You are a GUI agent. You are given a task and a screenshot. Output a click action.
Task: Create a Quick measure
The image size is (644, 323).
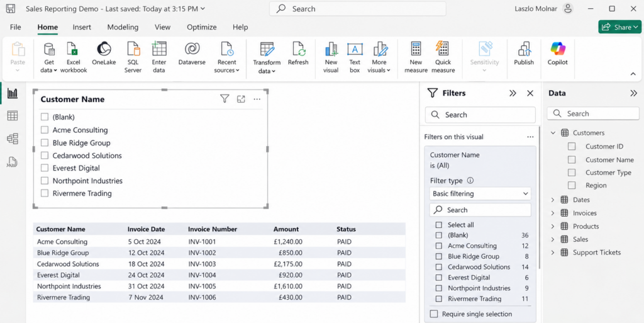click(443, 57)
